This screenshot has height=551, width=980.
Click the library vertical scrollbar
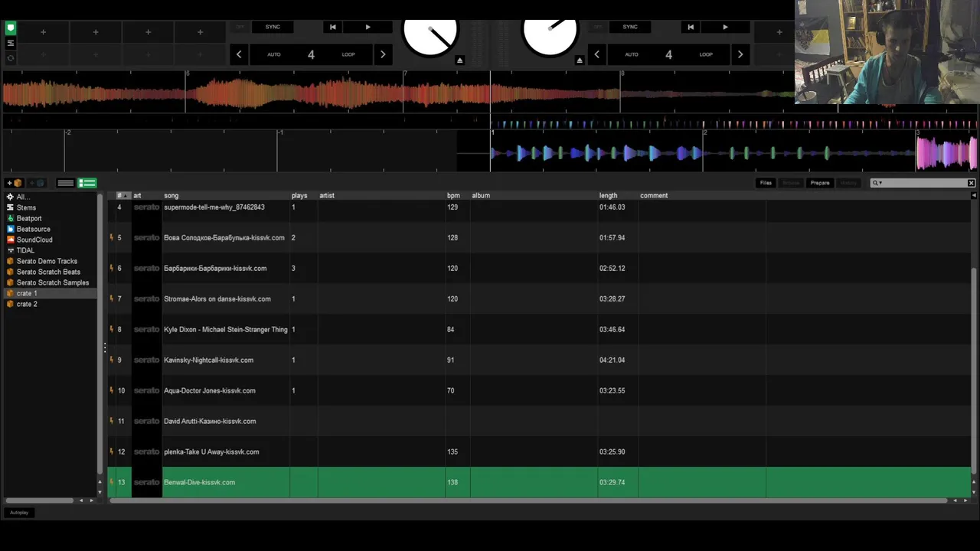974,370
